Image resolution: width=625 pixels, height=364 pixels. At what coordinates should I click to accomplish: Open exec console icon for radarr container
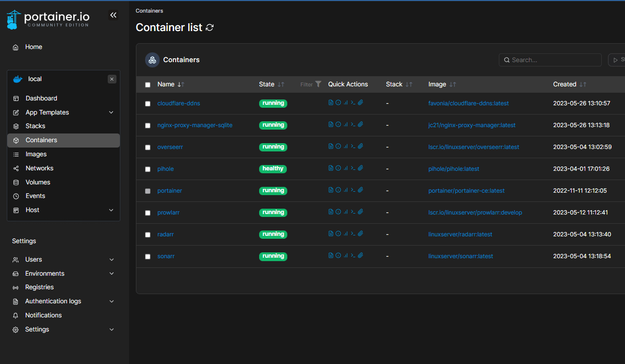click(353, 234)
